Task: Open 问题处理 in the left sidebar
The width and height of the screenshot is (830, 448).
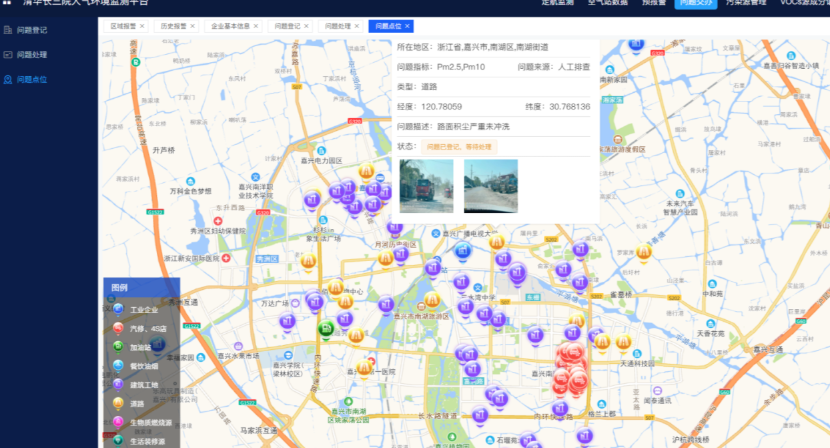Action: tap(31, 55)
